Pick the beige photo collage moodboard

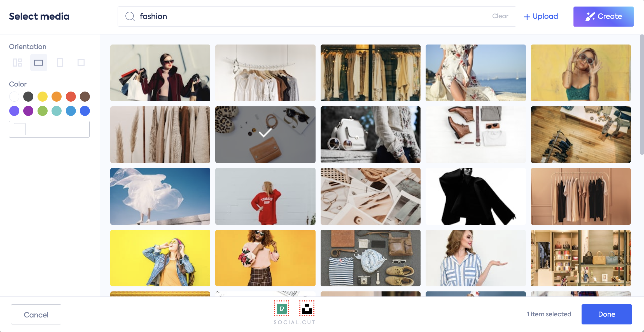click(370, 196)
